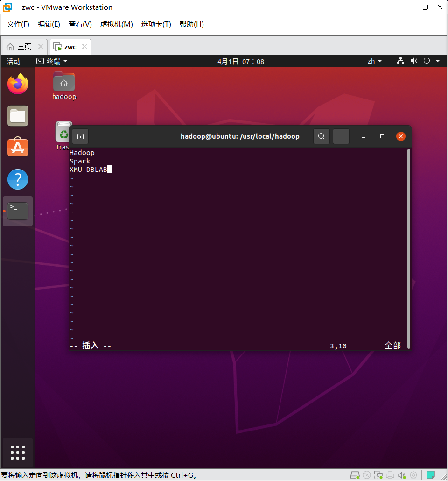
Task: Open the 选项卡(T) menu
Action: tap(156, 24)
